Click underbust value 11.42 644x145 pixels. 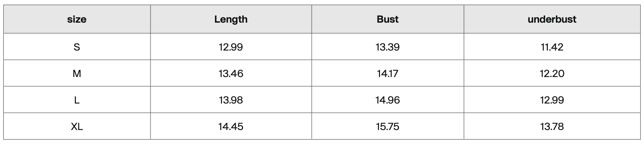(x=552, y=47)
